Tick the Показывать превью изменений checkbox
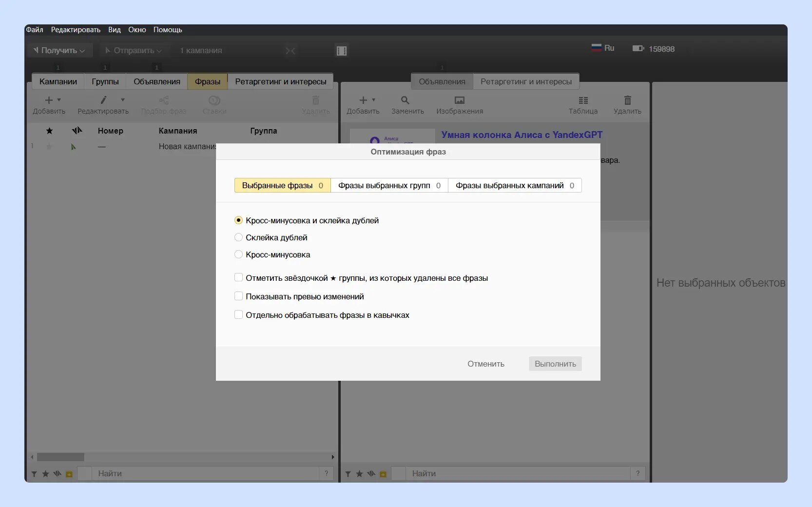Image resolution: width=812 pixels, height=507 pixels. [238, 296]
